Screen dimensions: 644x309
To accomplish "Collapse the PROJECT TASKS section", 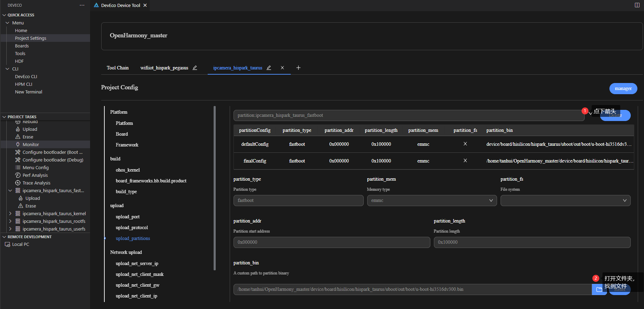I will (x=4, y=117).
